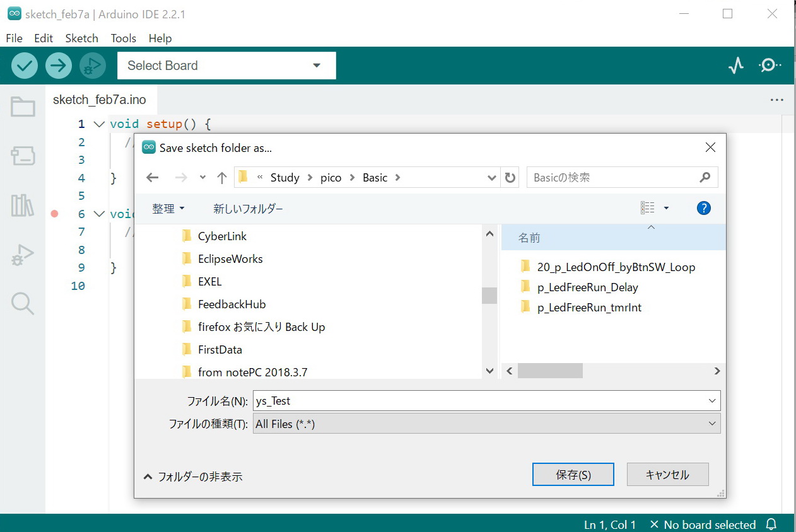Open the Boards Manager sidebar panel

pos(23,156)
